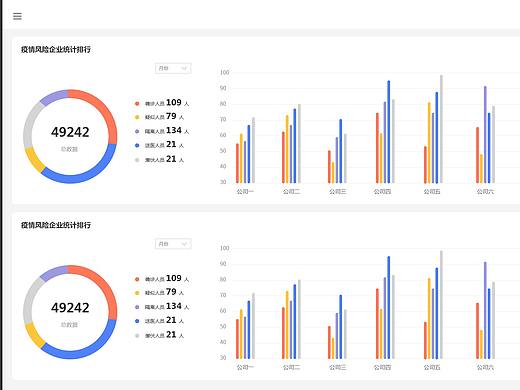Image resolution: width=520 pixels, height=390 pixels.
Task: Open the 月份 dropdown in the upper card
Action: click(x=173, y=68)
